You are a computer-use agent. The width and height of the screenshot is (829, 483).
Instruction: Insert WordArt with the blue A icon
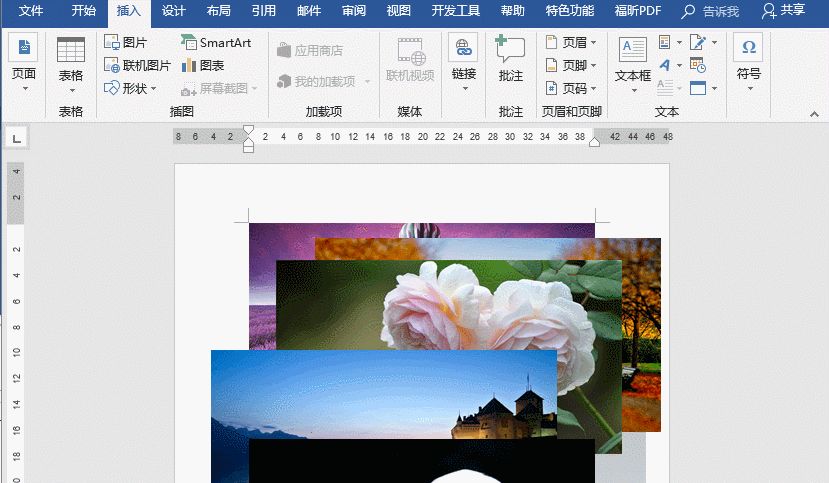[x=665, y=65]
